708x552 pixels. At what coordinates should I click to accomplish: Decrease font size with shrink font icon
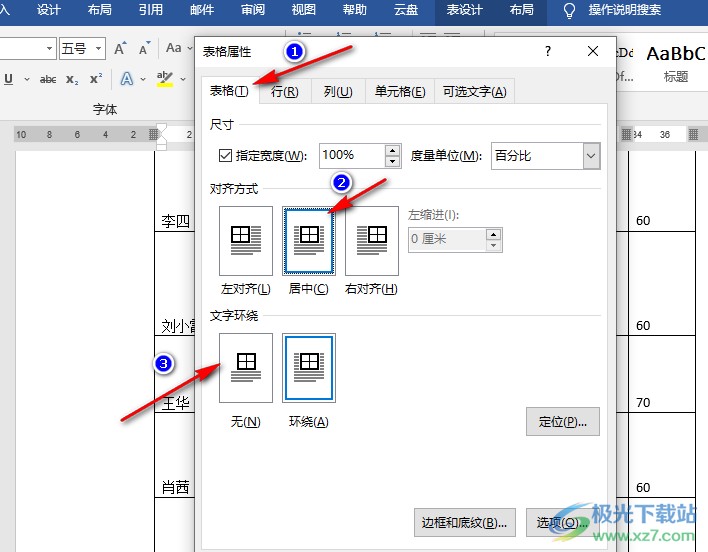tap(144, 48)
